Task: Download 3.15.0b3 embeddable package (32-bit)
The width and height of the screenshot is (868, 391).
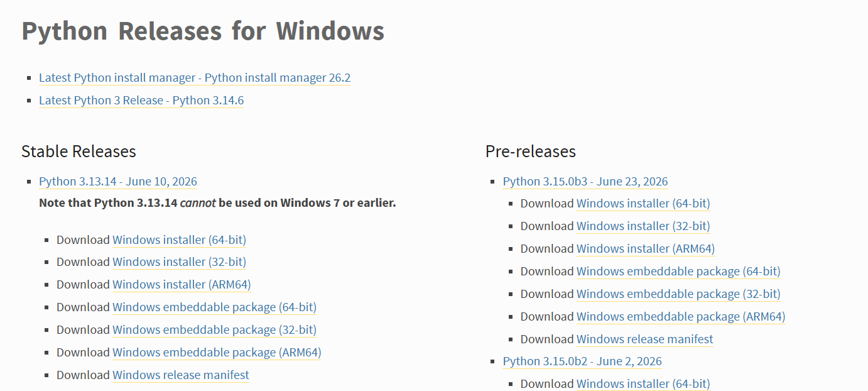Action: [x=678, y=294]
